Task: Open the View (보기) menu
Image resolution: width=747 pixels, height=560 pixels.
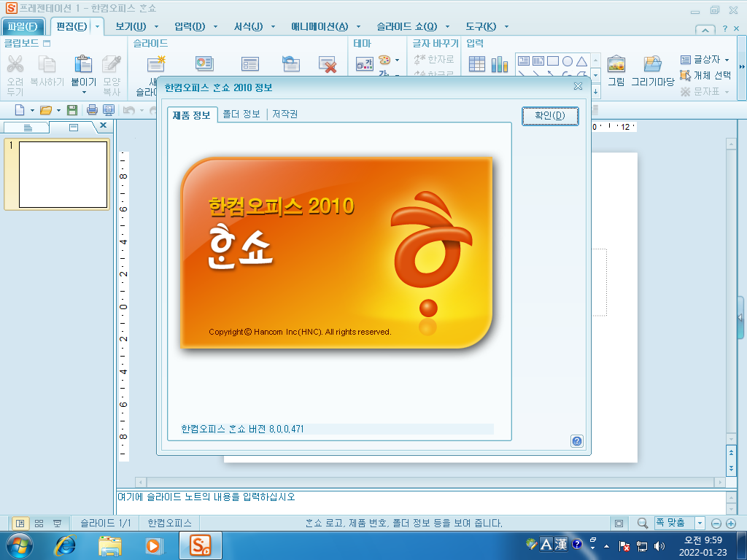Action: point(131,26)
